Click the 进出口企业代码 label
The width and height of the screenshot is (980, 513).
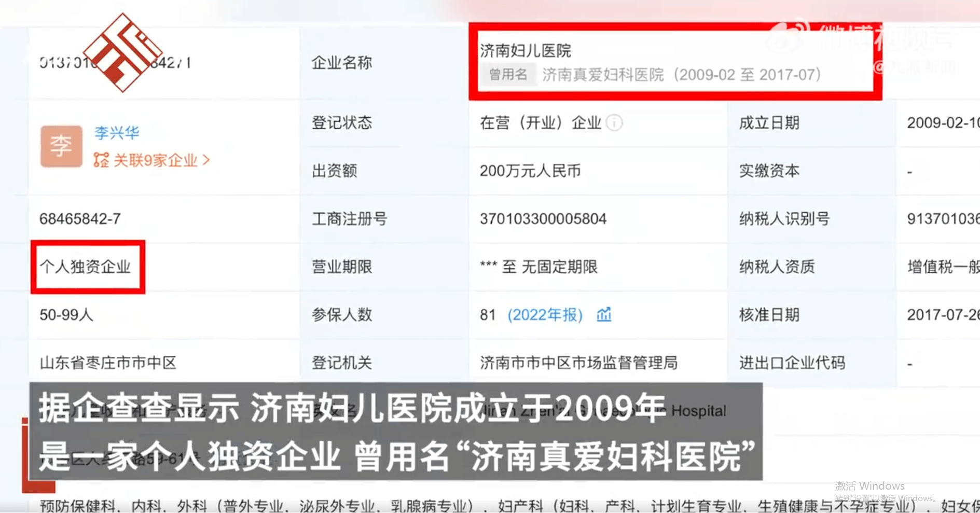pos(792,363)
